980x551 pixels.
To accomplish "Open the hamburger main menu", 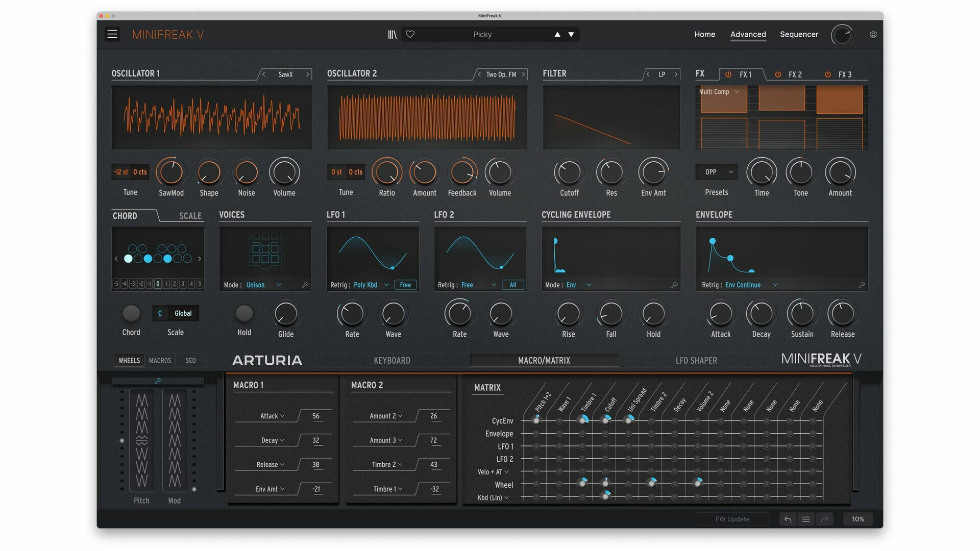I will click(112, 34).
